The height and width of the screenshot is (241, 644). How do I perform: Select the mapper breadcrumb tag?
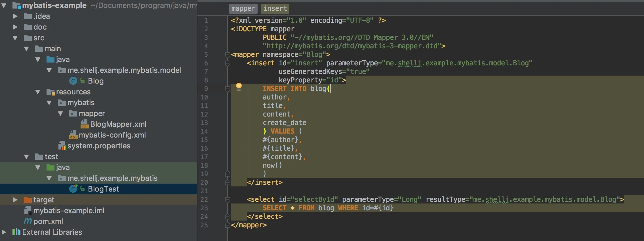click(x=243, y=9)
